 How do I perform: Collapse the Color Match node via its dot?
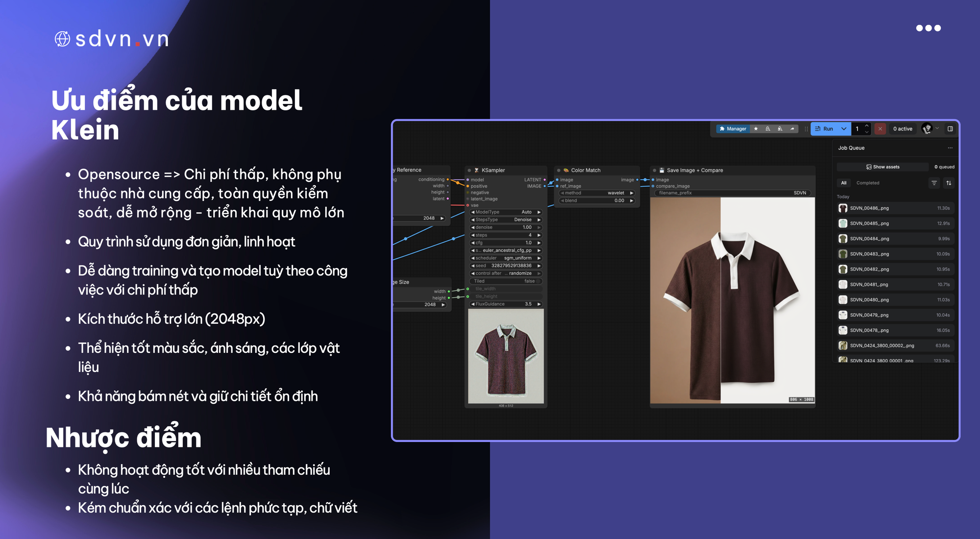[x=559, y=171]
